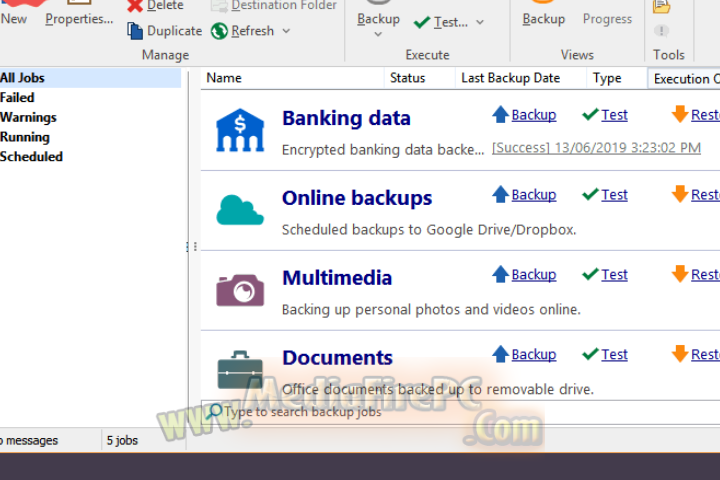Open the Online backups job title
This screenshot has height=480, width=720.
click(x=357, y=198)
